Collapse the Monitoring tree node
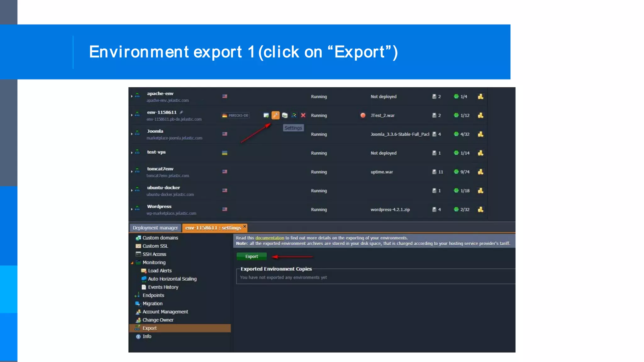Image resolution: width=644 pixels, height=362 pixels. pos(132,263)
